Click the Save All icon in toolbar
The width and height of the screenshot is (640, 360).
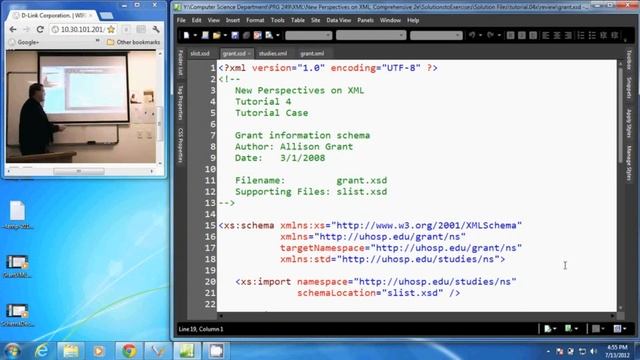click(246, 36)
